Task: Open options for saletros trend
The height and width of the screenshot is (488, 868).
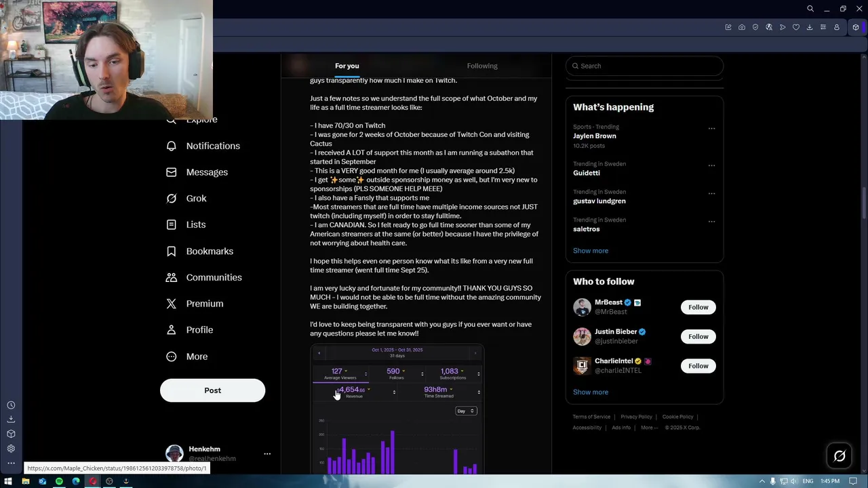Action: coord(711,221)
